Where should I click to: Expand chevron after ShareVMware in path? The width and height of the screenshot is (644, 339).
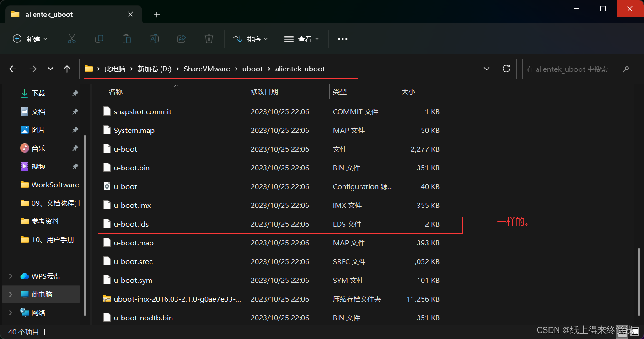pos(236,69)
